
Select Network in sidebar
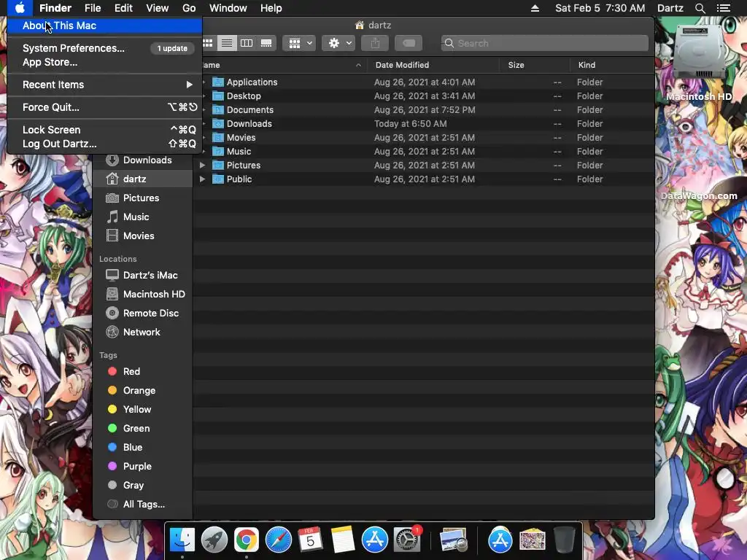pyautogui.click(x=143, y=332)
